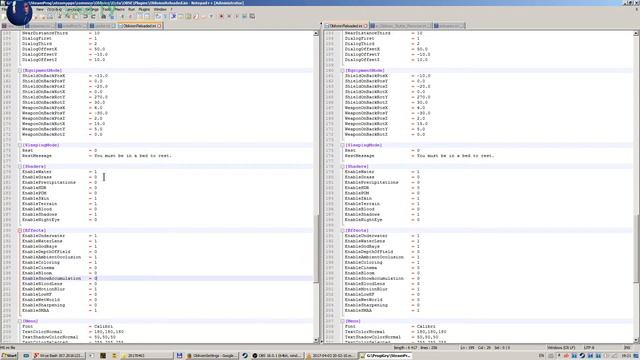The height and width of the screenshot is (360, 640).
Task: Open the Window menu
Action: pyautogui.click(x=160, y=9)
